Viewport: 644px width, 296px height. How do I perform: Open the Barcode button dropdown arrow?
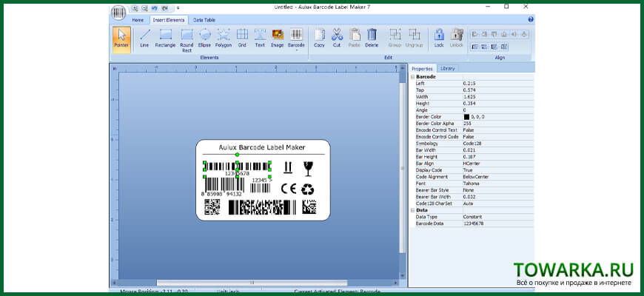[297, 50]
